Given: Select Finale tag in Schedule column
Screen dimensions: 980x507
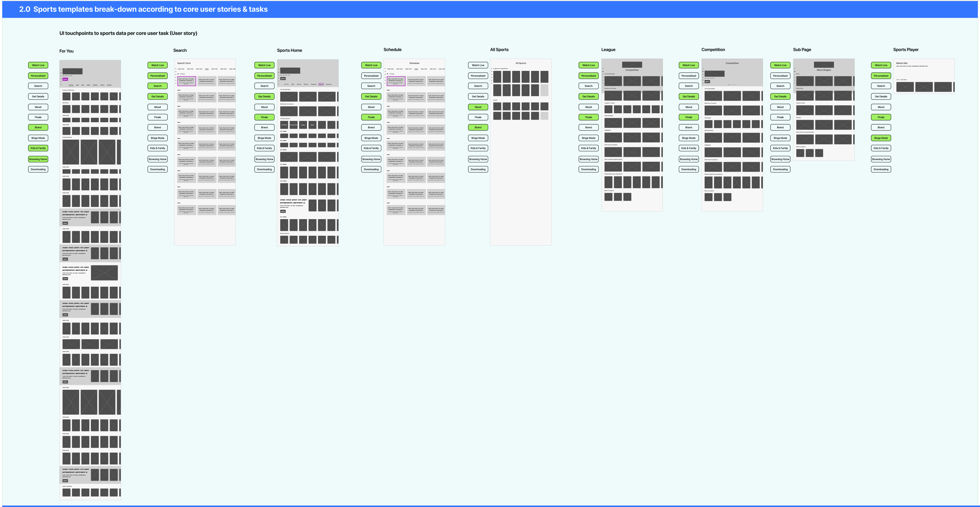Looking at the screenshot, I should (x=371, y=117).
